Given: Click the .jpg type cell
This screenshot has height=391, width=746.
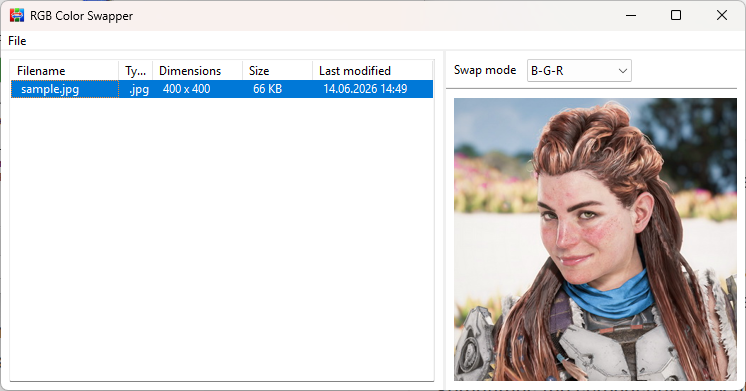Looking at the screenshot, I should (x=138, y=89).
